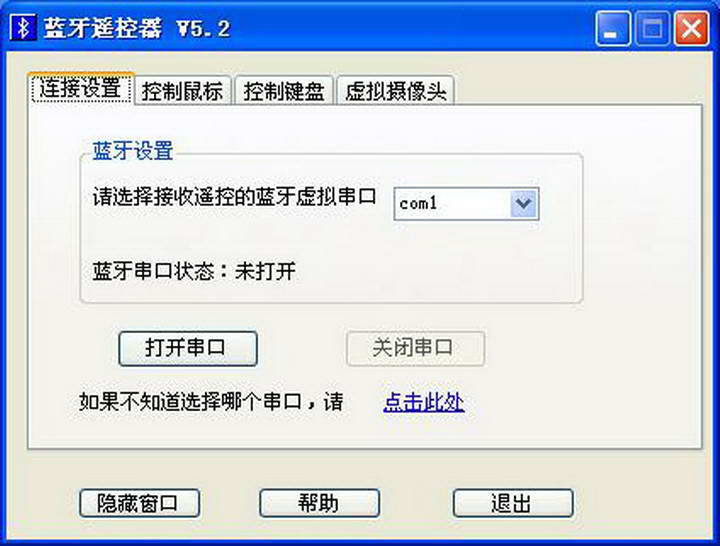Click the 关闭串口 button

pyautogui.click(x=415, y=349)
